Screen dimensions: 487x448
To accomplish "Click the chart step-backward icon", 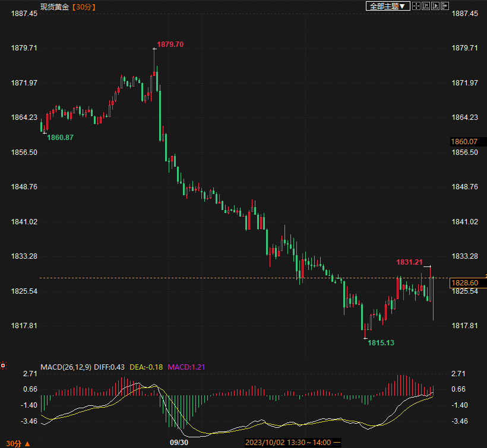I will (x=426, y=6).
